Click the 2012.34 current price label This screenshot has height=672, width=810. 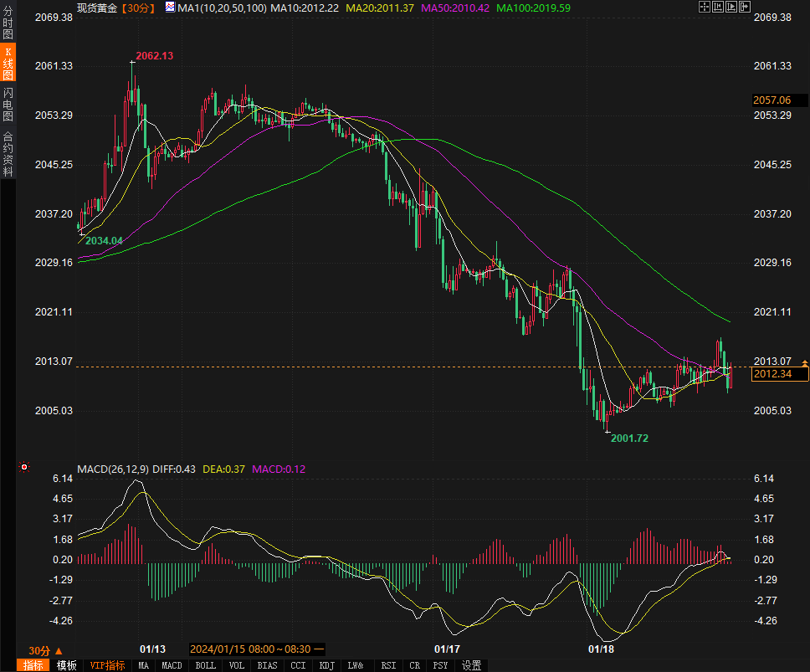pyautogui.click(x=772, y=374)
